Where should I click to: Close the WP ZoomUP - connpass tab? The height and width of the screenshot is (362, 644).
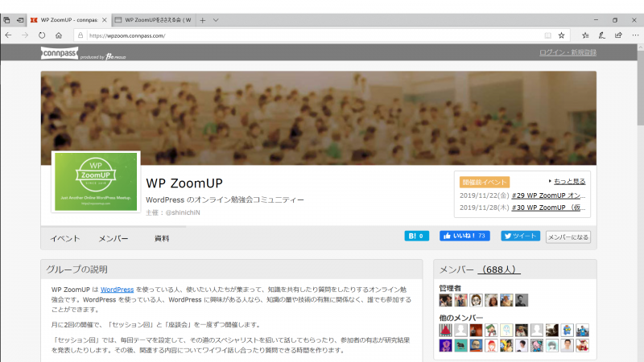[105, 19]
